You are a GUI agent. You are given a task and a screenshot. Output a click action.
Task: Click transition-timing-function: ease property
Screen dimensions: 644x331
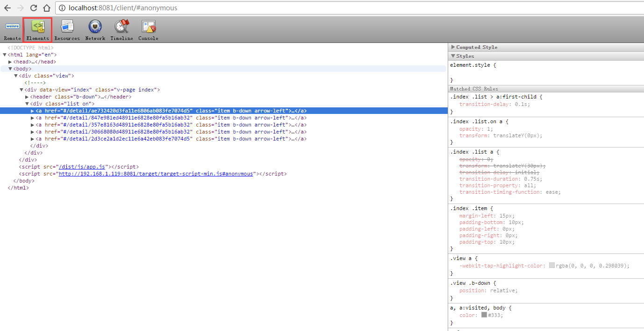510,192
